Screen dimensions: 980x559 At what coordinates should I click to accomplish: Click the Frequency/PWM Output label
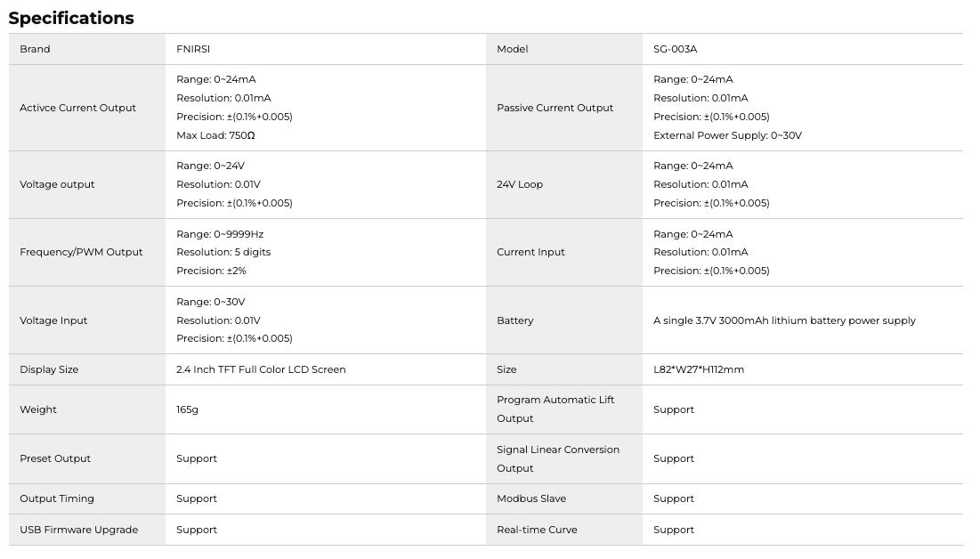(81, 252)
